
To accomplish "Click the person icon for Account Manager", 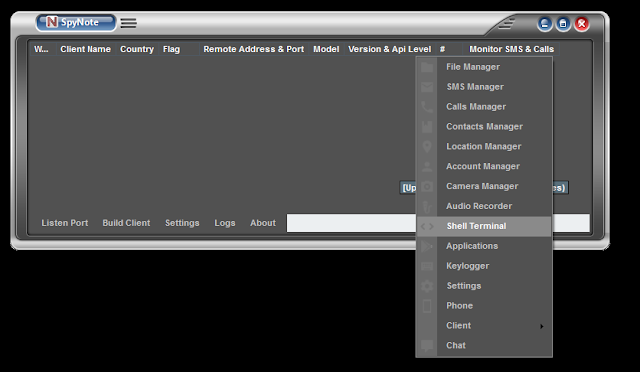I will click(427, 167).
